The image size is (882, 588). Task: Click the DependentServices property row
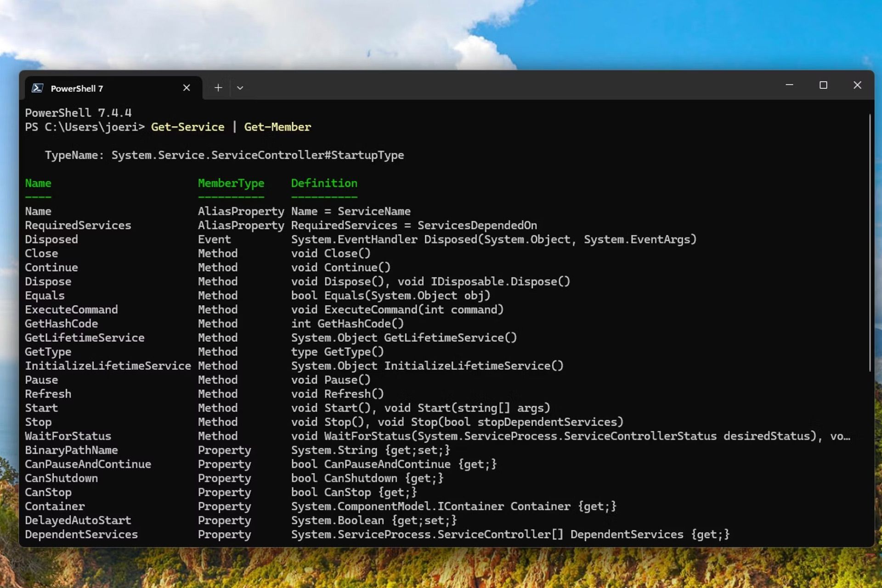pos(81,533)
